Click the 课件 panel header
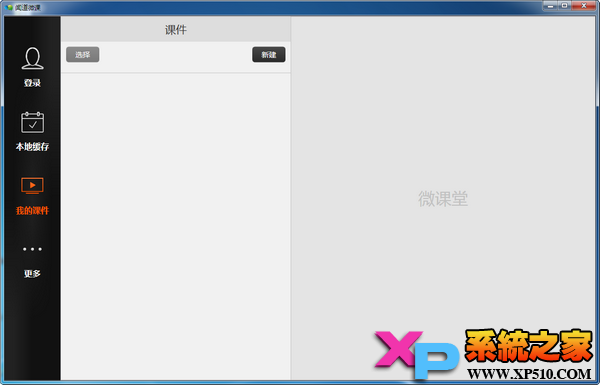Image resolution: width=600 pixels, height=385 pixels. click(176, 29)
